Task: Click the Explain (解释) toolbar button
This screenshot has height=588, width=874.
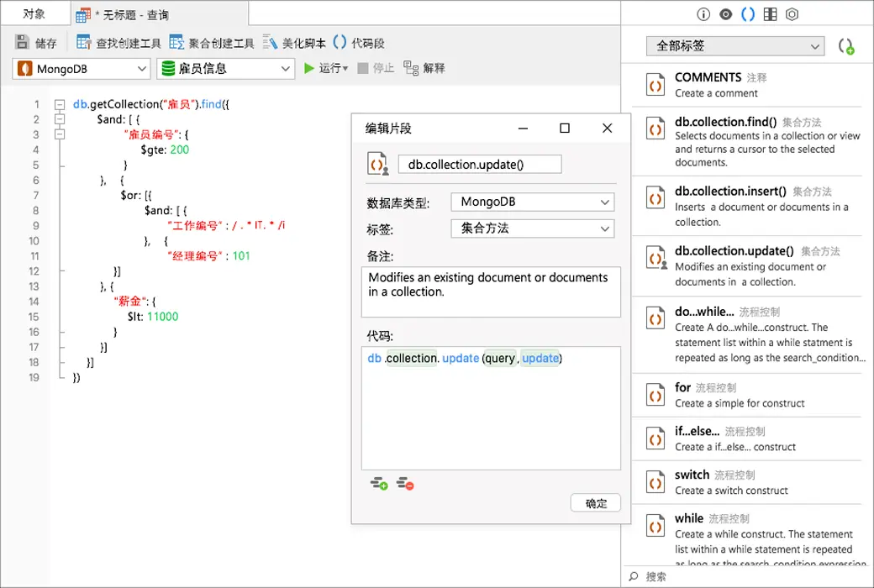Action: pos(424,69)
